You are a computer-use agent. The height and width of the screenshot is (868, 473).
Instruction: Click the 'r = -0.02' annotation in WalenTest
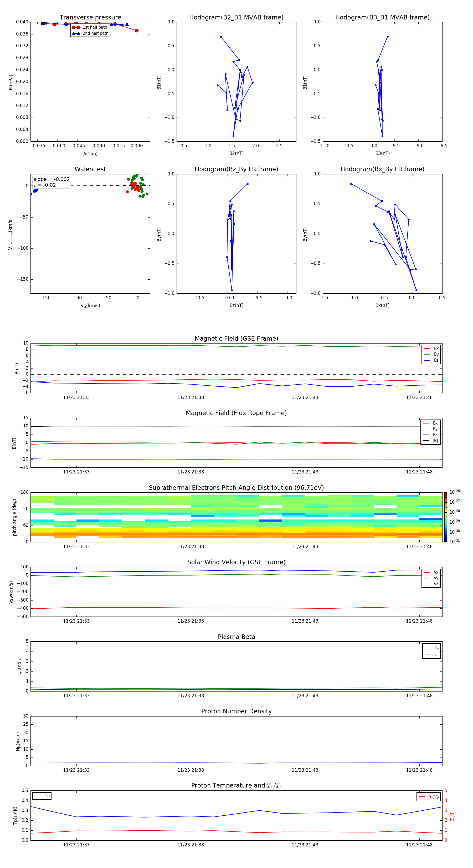[45, 185]
